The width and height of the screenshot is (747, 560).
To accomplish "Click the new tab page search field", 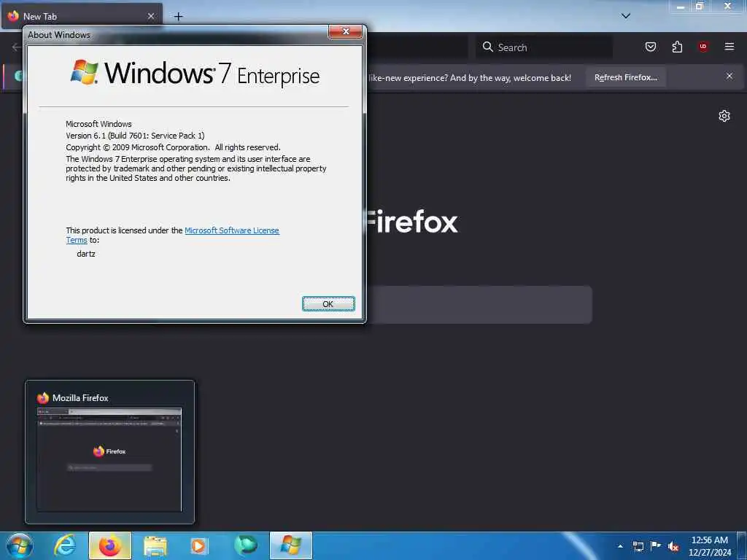I will point(479,305).
